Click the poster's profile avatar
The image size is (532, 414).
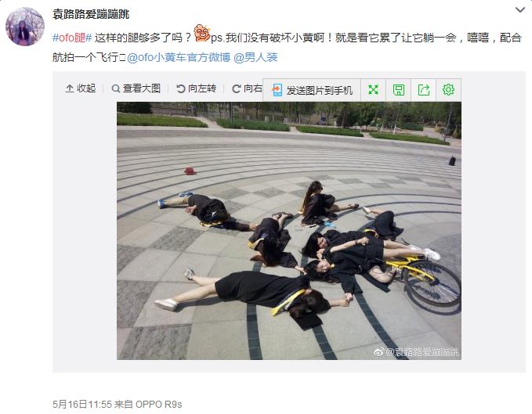25,27
